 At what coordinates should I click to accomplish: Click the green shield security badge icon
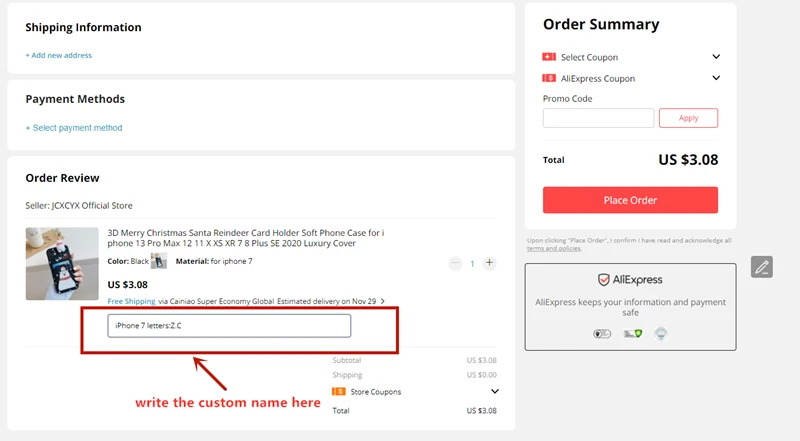tap(633, 334)
